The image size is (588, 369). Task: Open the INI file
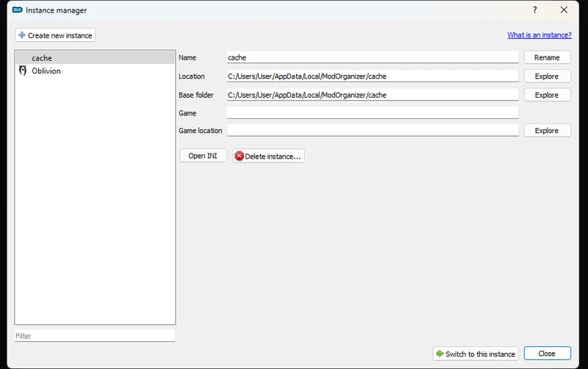coord(203,156)
